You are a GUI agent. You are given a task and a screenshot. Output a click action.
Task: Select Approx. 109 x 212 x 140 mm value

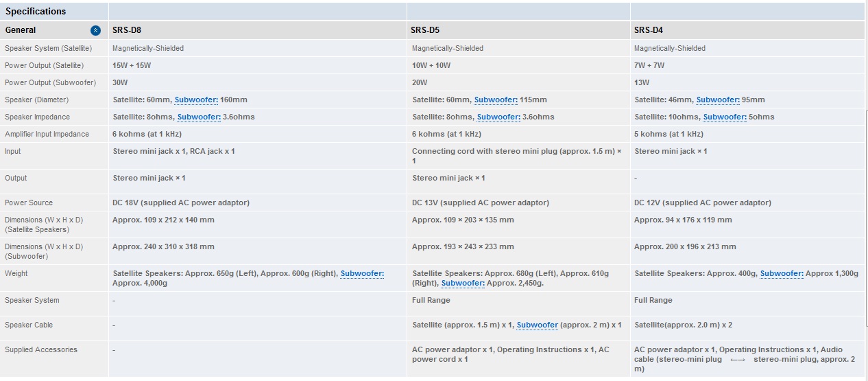[163, 220]
